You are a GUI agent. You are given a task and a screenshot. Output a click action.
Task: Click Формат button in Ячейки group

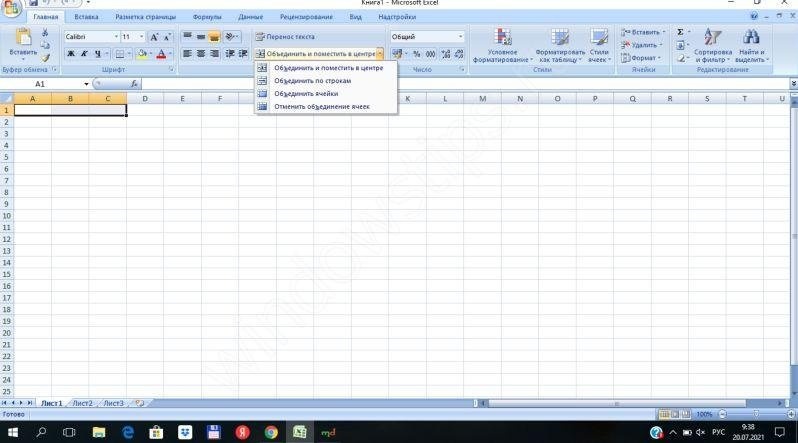[x=641, y=58]
